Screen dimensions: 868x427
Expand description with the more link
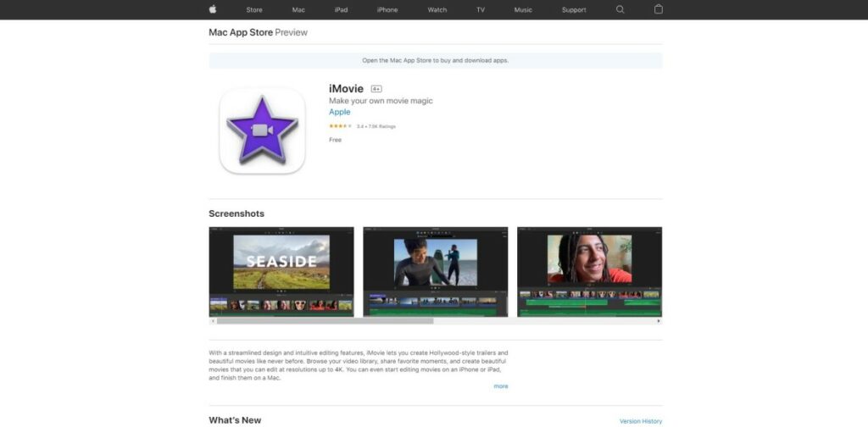500,386
